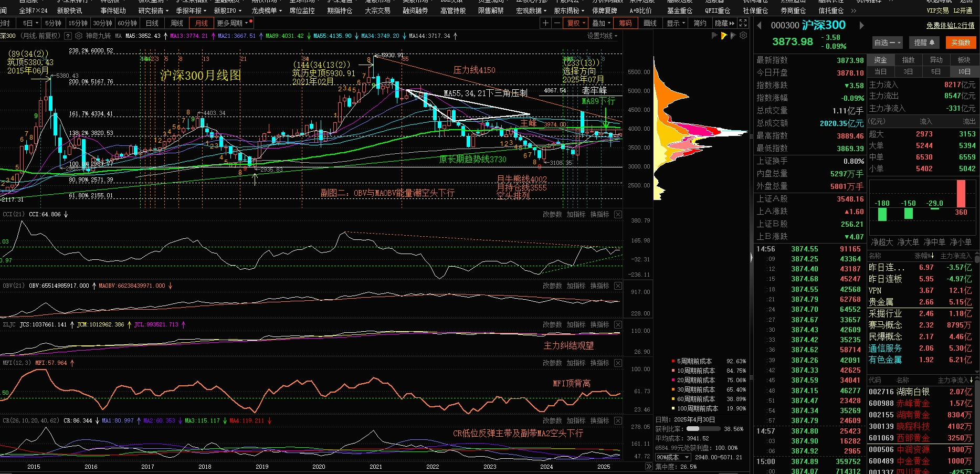Close the CR indicator sub-panel

pos(618,420)
